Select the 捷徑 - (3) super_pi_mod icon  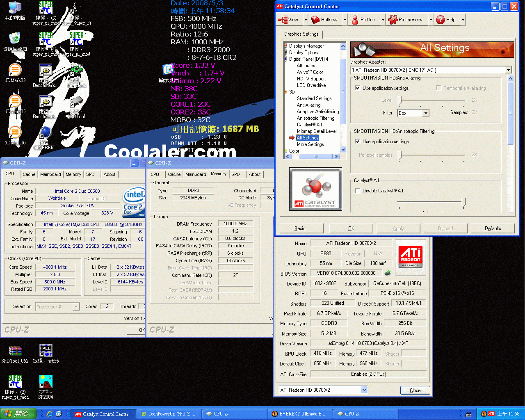point(46,13)
